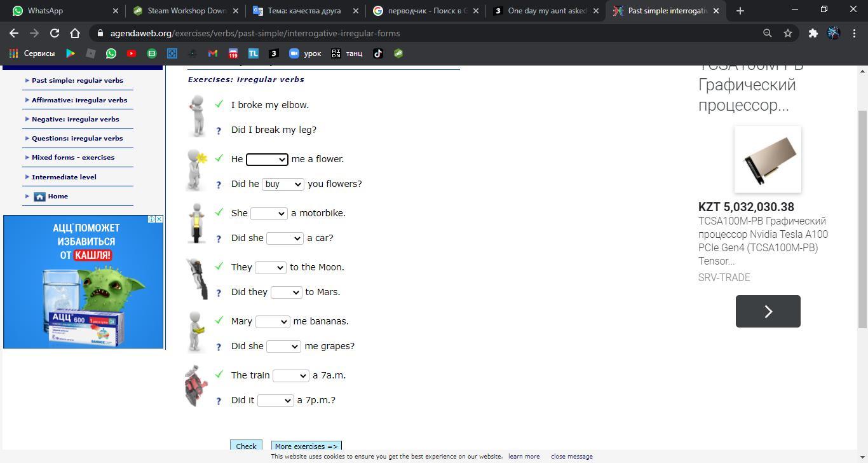Expand dropdown before 'a motorbike'
Viewport: 868px width, 463px height.
(x=269, y=213)
